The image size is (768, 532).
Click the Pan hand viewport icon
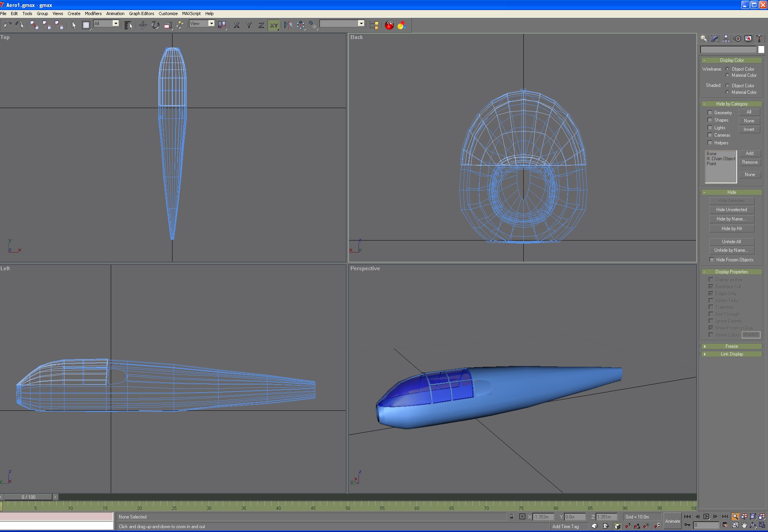click(744, 525)
